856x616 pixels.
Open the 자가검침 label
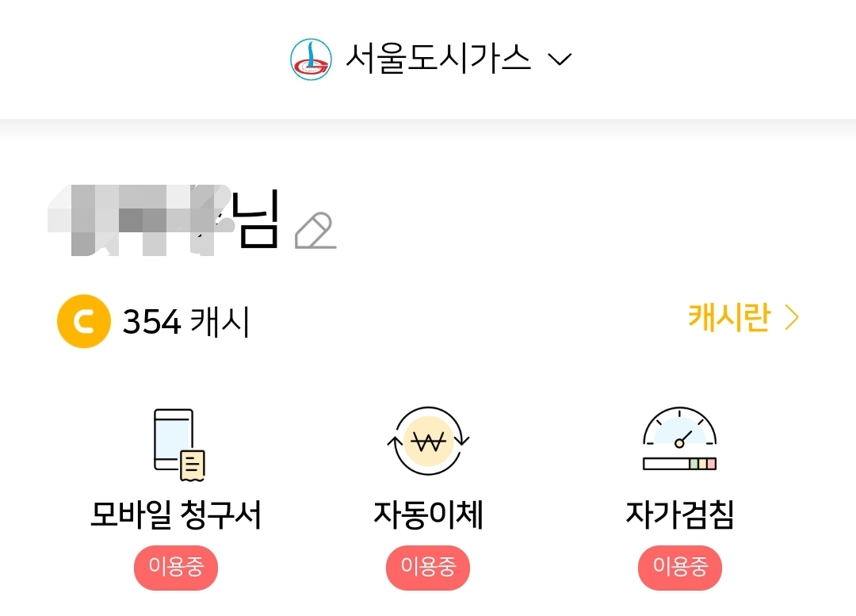pos(679,515)
